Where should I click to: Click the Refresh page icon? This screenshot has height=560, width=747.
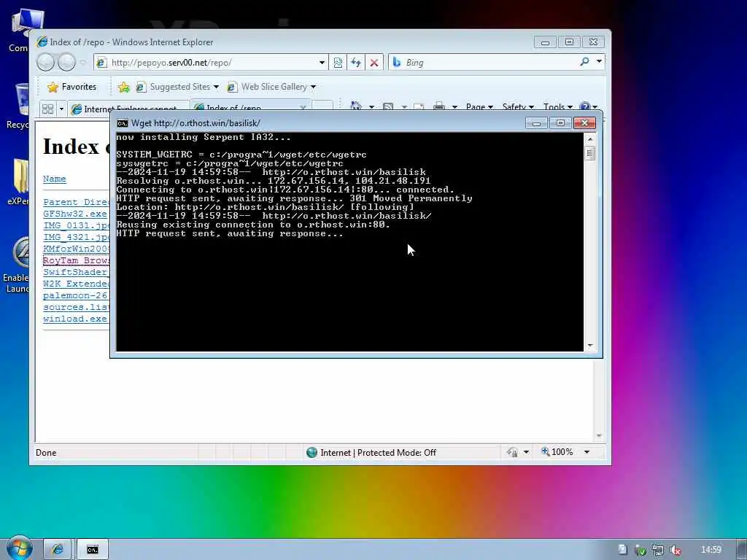[356, 63]
